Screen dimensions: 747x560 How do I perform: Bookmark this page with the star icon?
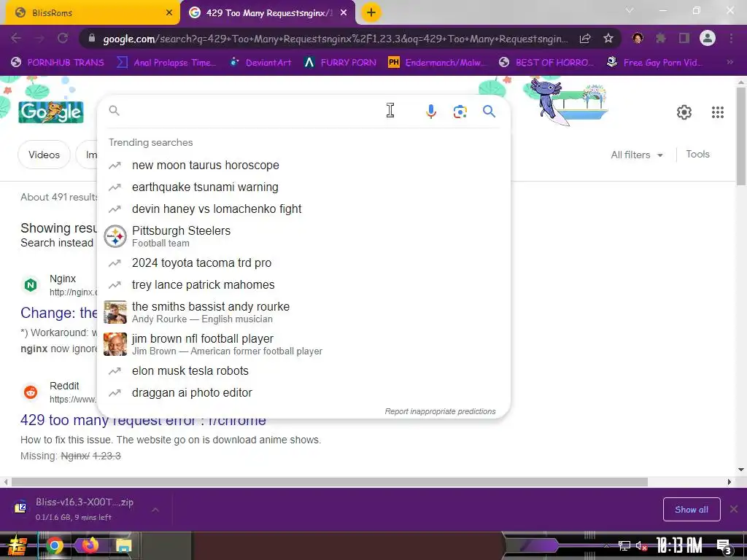click(608, 38)
